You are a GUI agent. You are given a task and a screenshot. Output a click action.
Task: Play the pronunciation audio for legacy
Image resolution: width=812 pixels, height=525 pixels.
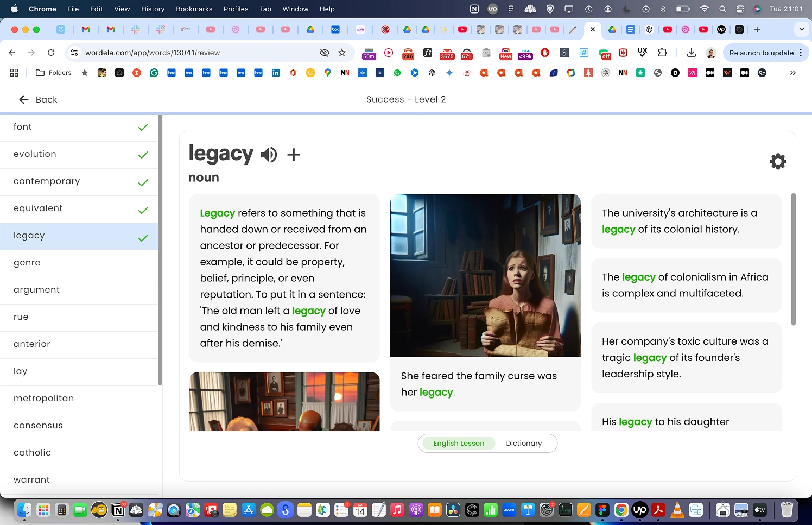pos(269,155)
